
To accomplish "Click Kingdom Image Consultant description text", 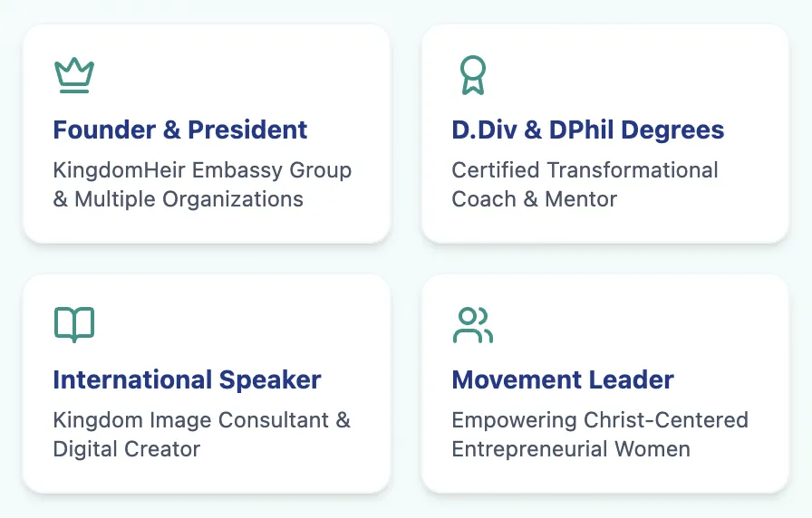I will click(x=202, y=420).
